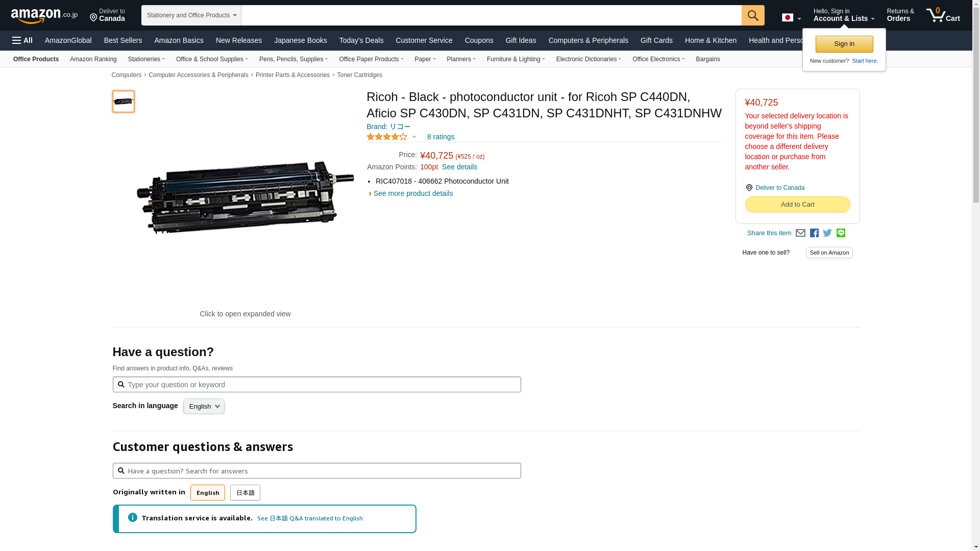The image size is (980, 551).
Task: Open the Japan flag language selector
Action: click(x=791, y=18)
